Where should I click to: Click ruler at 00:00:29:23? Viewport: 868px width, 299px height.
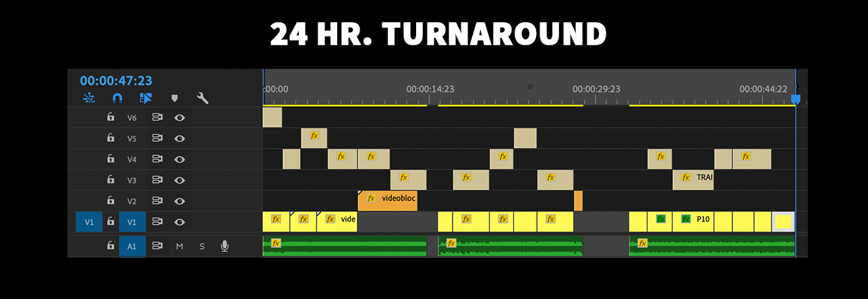point(596,88)
